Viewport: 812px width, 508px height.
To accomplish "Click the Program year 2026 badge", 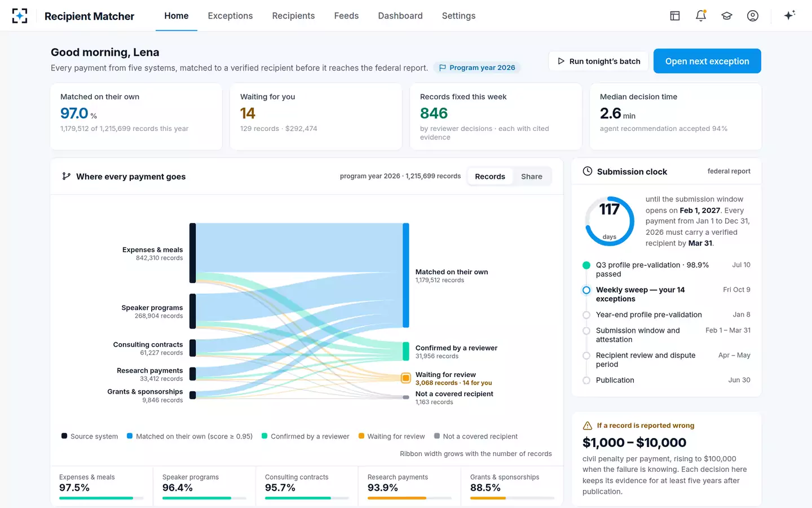I will (x=477, y=68).
